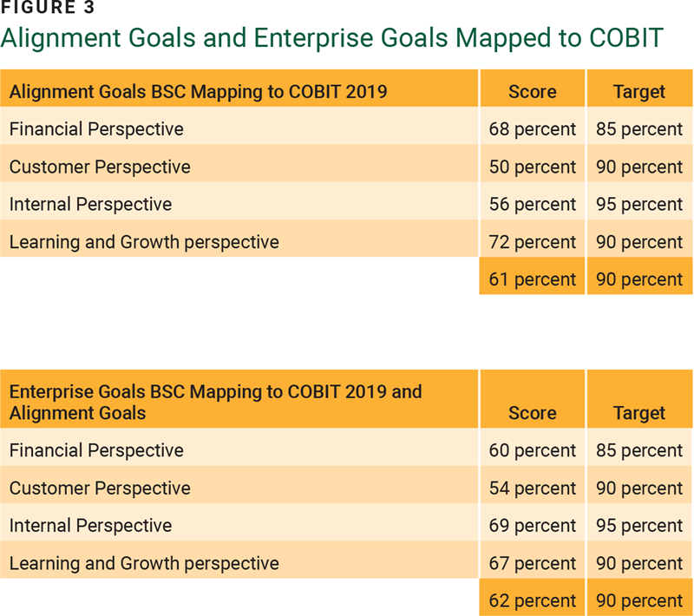Click the Enterprise Goals BSC Mapping table header
The image size is (694, 616).
point(215,402)
